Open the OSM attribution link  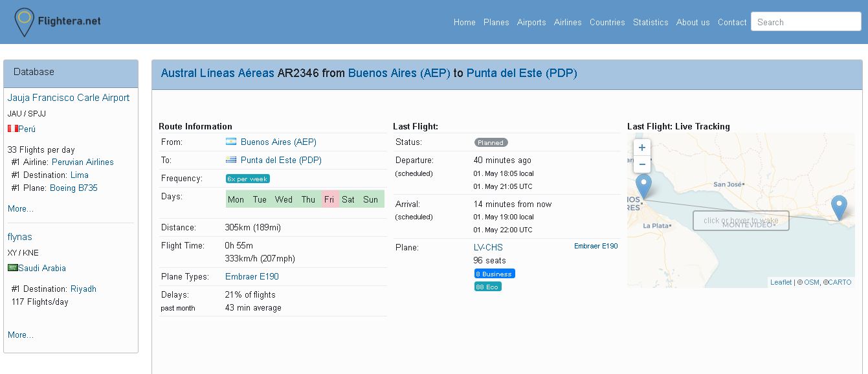pos(812,282)
